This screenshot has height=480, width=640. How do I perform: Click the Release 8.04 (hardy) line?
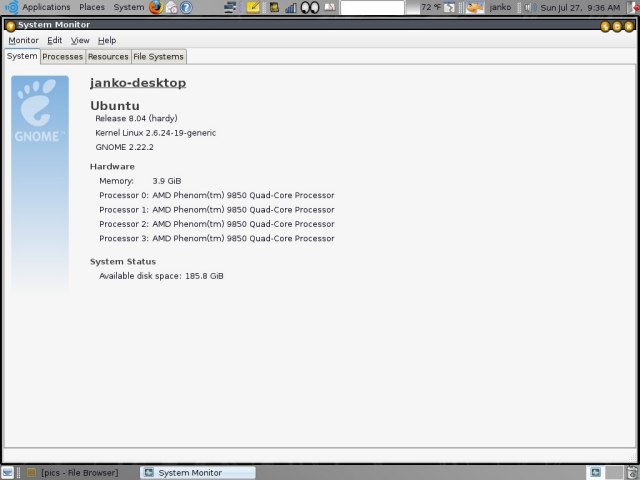(136, 118)
